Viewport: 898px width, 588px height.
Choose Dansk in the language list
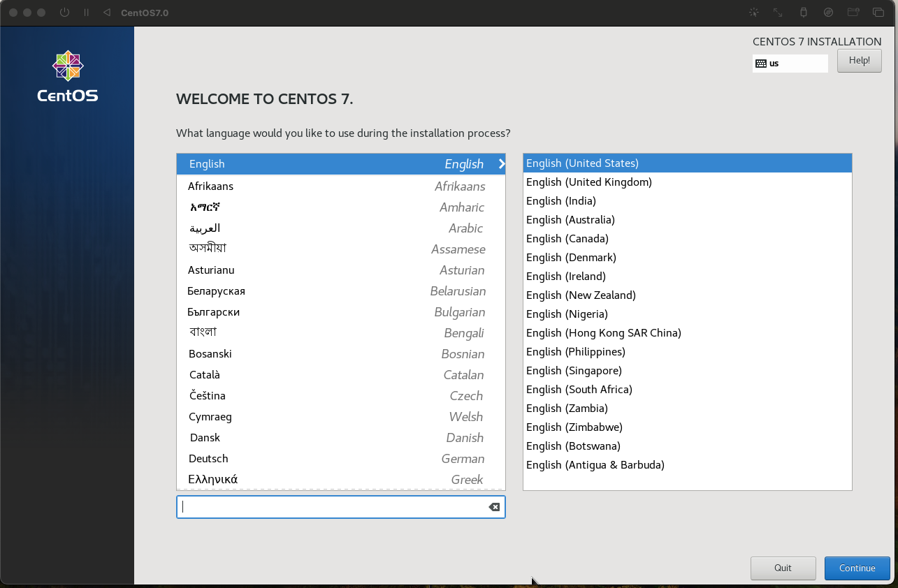tap(341, 438)
